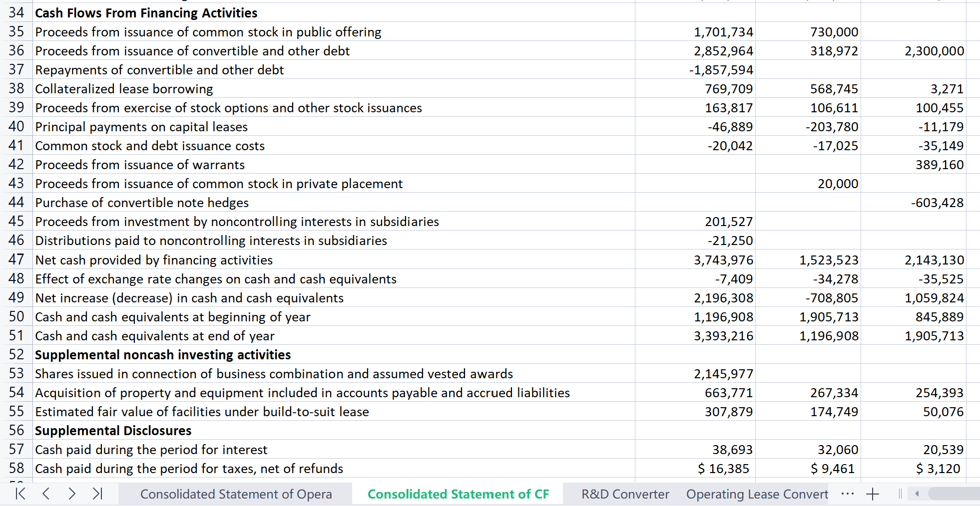Select 'Cash and cash equivalents at end of year'
This screenshot has width=980, height=506.
(334, 335)
